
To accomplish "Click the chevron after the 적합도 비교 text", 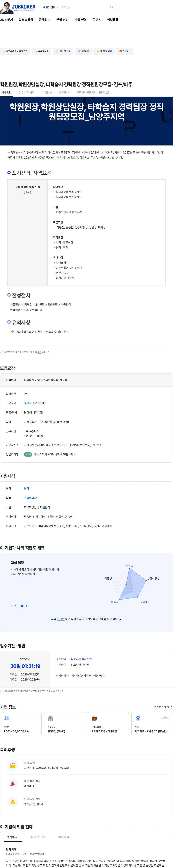I will point(121,619).
